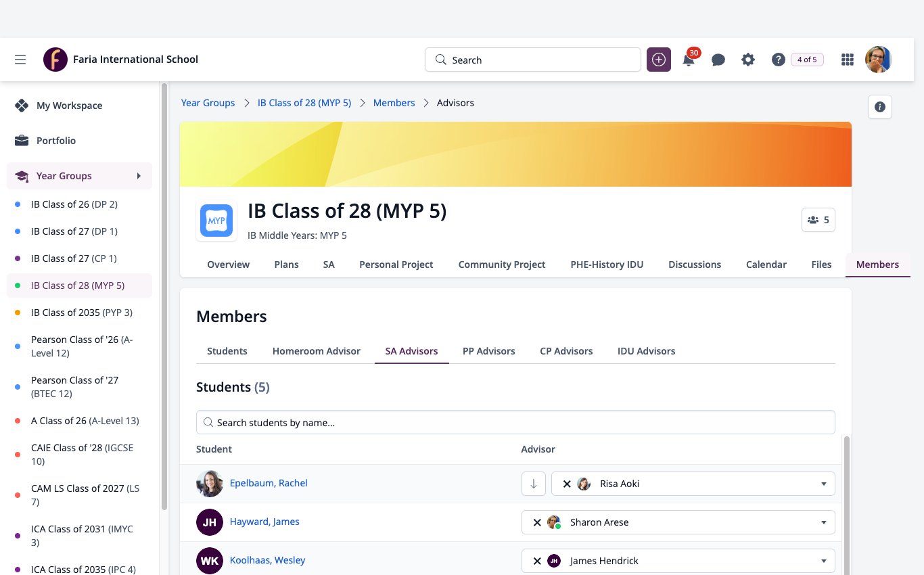Open the apps grid launcher icon
The width and height of the screenshot is (924, 575).
pos(847,60)
